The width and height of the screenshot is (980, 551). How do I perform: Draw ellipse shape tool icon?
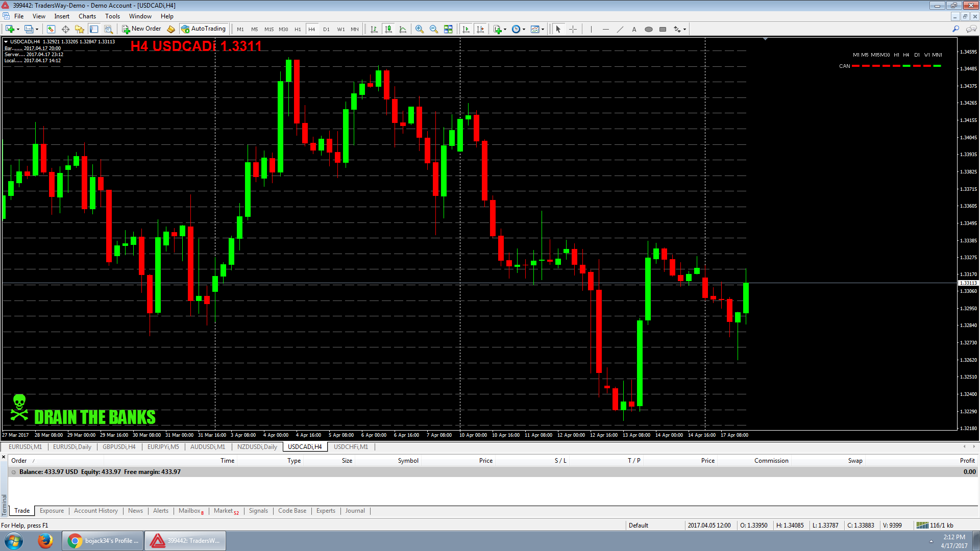pos(648,29)
